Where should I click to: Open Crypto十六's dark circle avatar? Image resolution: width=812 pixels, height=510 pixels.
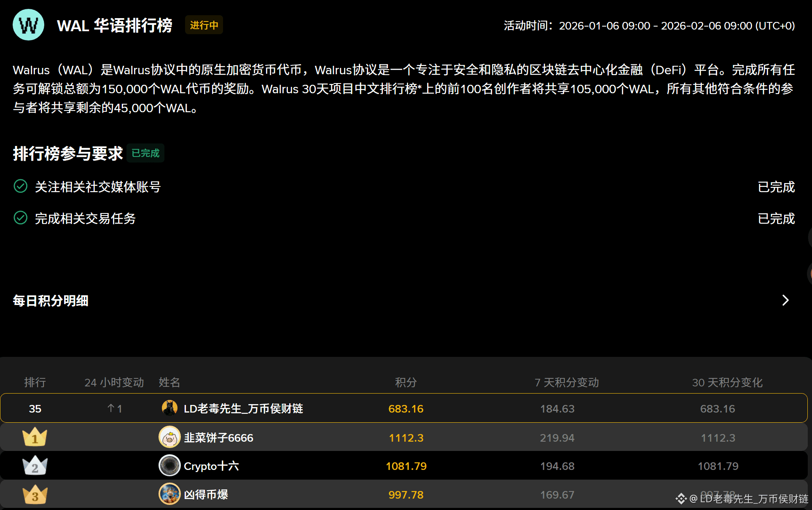click(x=169, y=466)
